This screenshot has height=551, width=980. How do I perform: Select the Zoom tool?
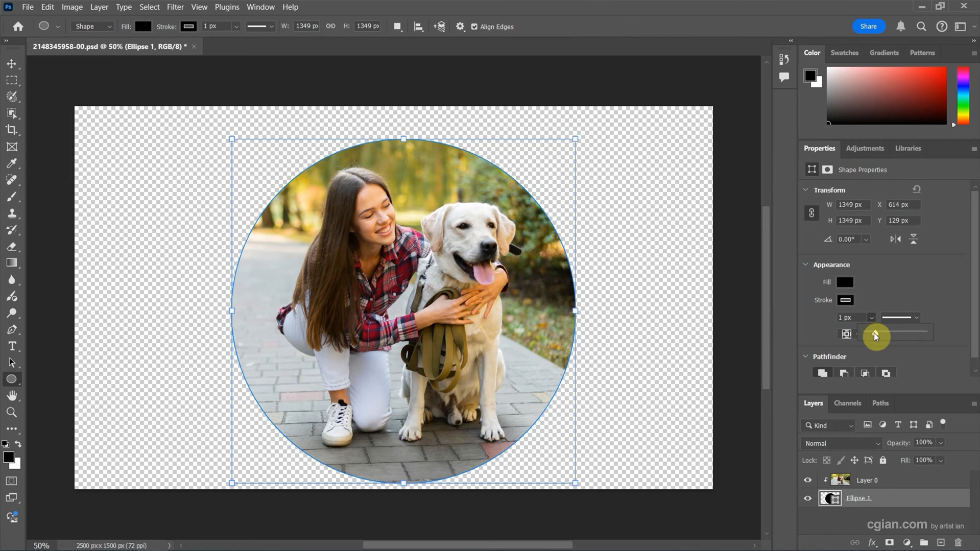pos(11,412)
